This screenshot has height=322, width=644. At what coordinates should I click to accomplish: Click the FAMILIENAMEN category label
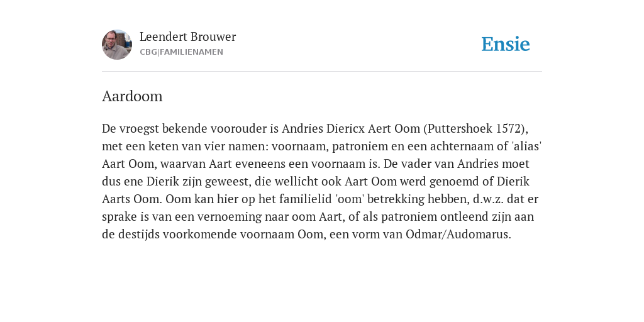pyautogui.click(x=191, y=52)
